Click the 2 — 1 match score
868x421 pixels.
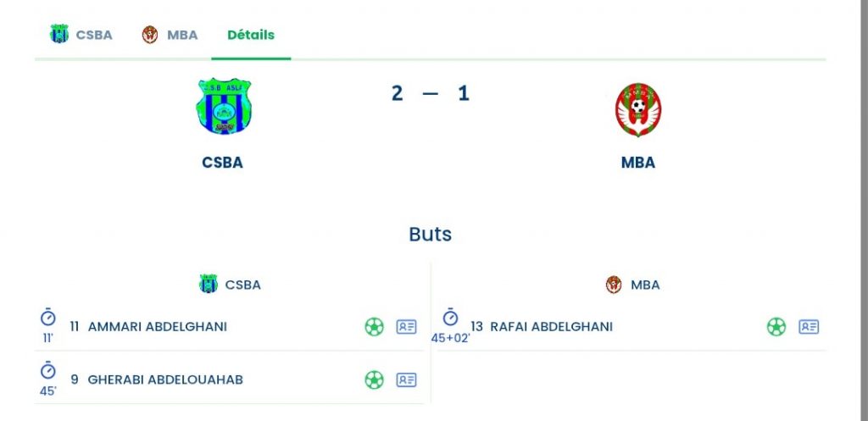click(431, 93)
